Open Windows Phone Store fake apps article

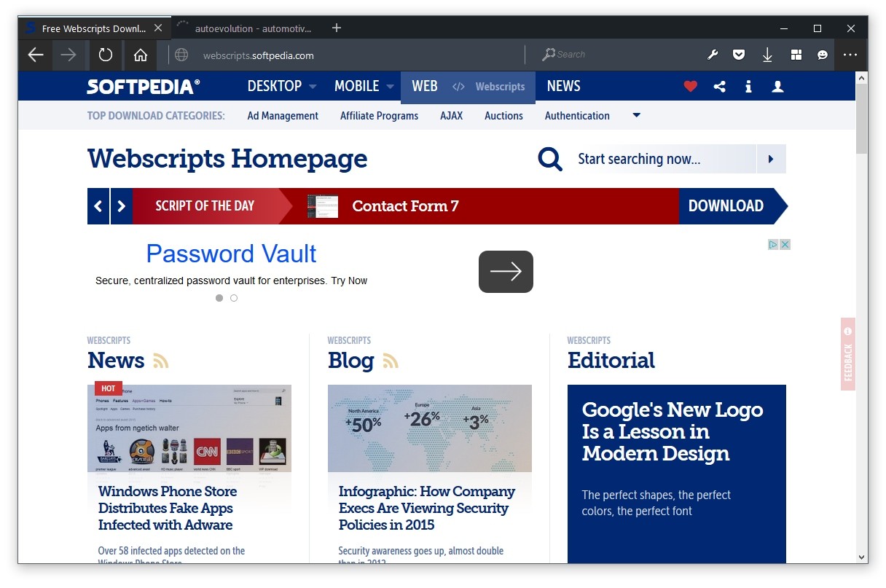click(x=168, y=509)
